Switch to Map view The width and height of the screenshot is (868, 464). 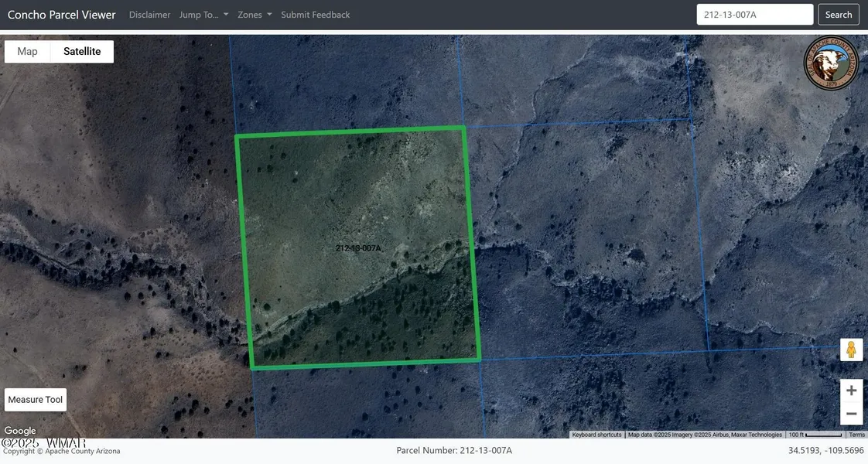click(28, 52)
